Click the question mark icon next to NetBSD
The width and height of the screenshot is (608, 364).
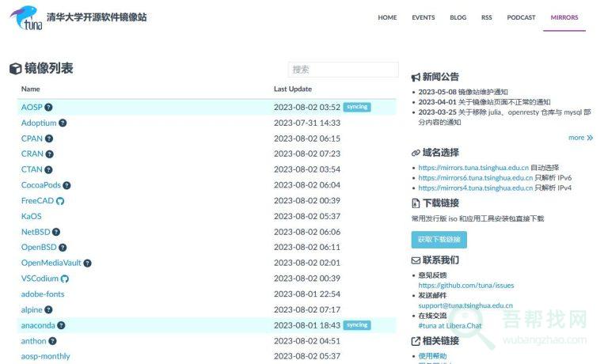click(x=56, y=232)
